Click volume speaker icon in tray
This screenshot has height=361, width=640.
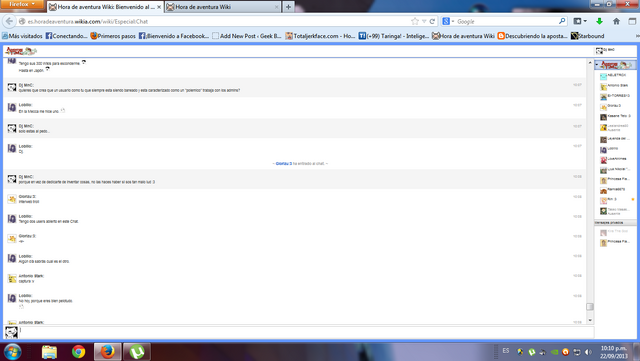pyautogui.click(x=588, y=352)
